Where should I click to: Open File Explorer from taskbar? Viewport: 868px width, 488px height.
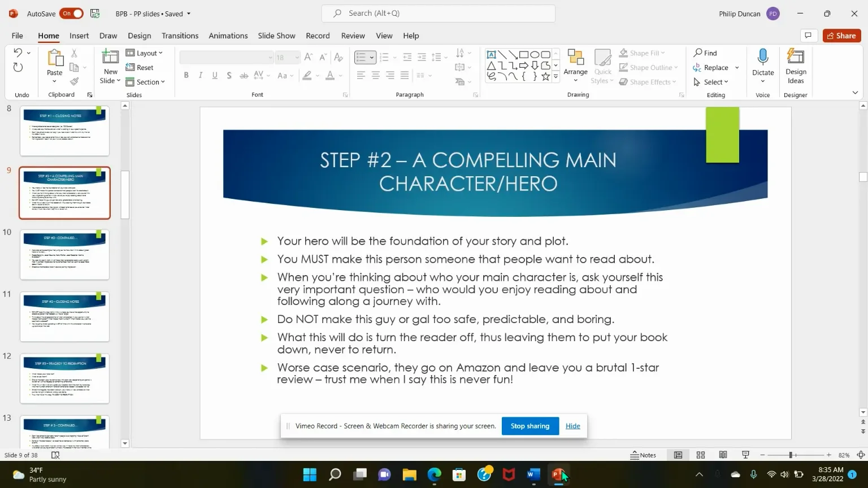[409, 474]
